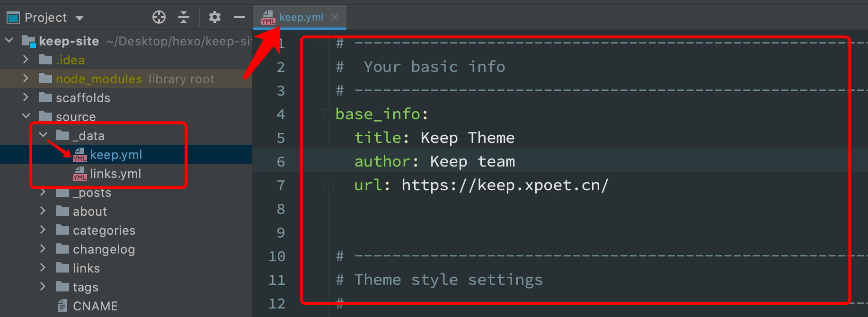868x317 pixels.
Task: Expand the .idea folder
Action: [x=26, y=60]
